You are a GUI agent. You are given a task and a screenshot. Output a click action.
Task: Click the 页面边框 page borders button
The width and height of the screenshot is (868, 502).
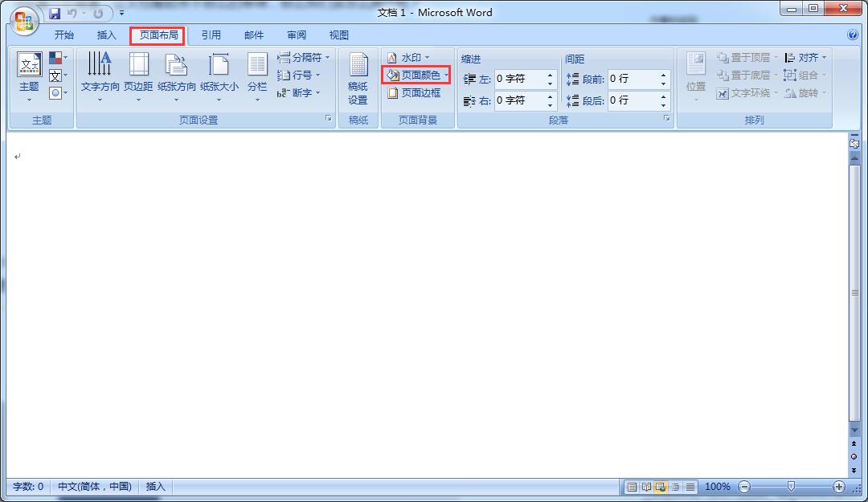(414, 93)
